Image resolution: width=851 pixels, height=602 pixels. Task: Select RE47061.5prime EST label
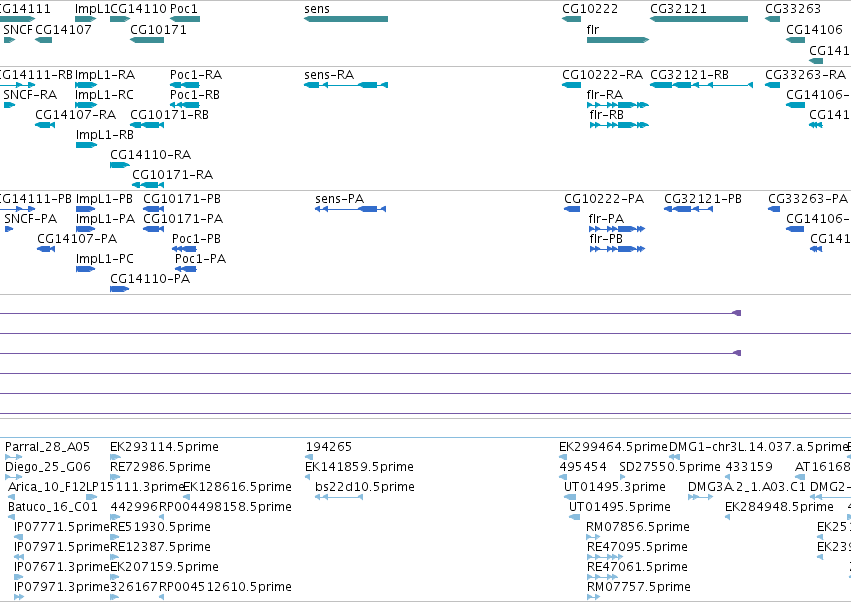637,567
